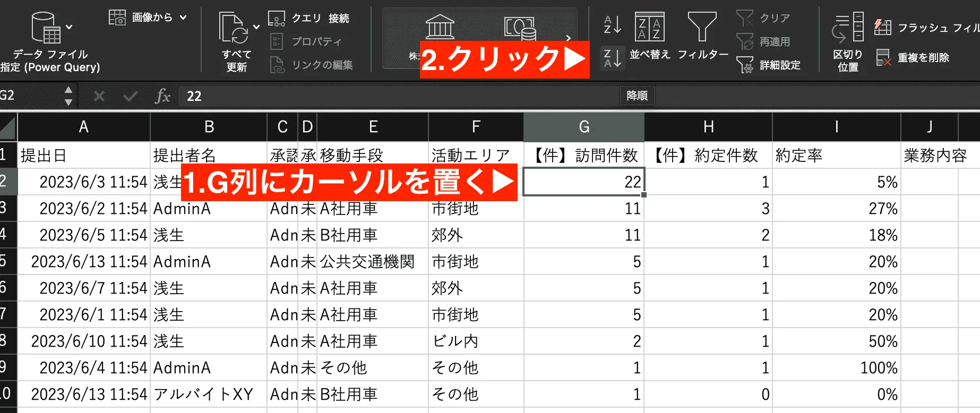Click the Refresh All (すべて更新) icon
The height and width of the screenshot is (413, 980).
[234, 28]
